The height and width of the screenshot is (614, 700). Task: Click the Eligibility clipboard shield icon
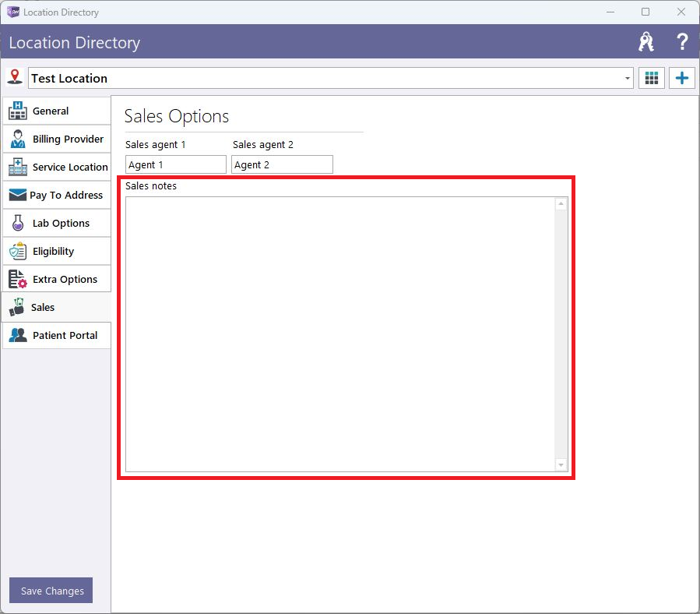(x=17, y=251)
